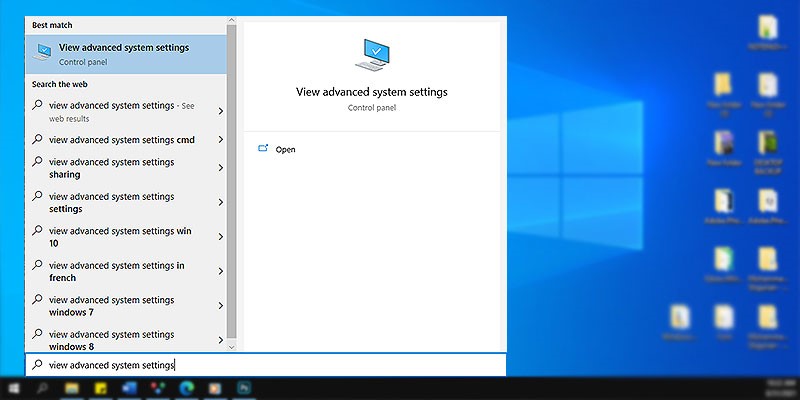
Task: Expand the 'windows 7' suggestion chevron
Action: click(220, 306)
